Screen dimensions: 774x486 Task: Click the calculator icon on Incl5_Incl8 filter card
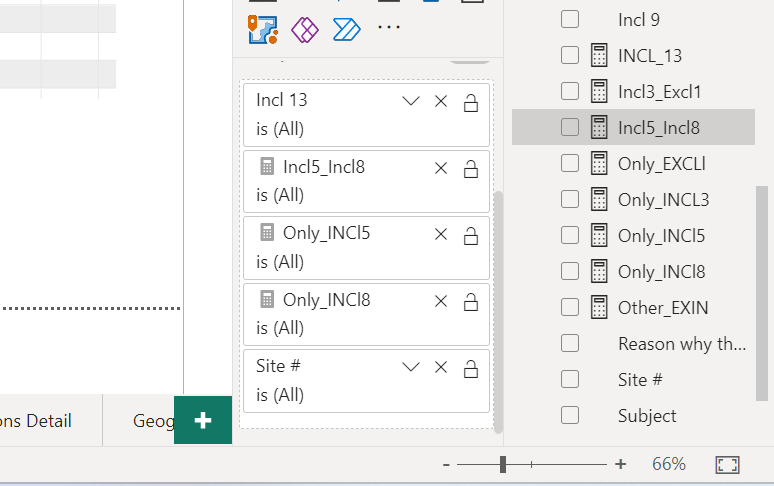click(x=267, y=166)
